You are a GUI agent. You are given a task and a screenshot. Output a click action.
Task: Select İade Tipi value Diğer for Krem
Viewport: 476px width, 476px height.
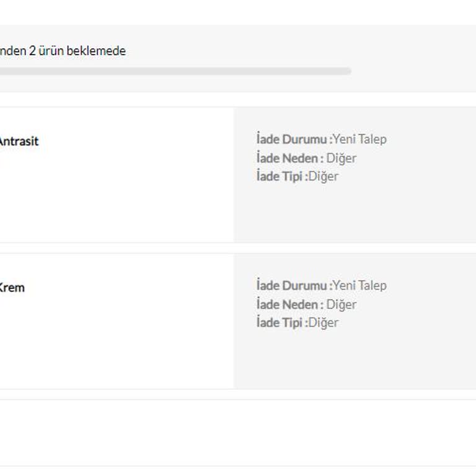coord(324,322)
